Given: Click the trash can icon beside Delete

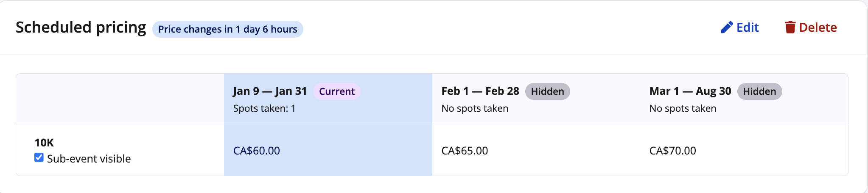Looking at the screenshot, I should [x=790, y=28].
